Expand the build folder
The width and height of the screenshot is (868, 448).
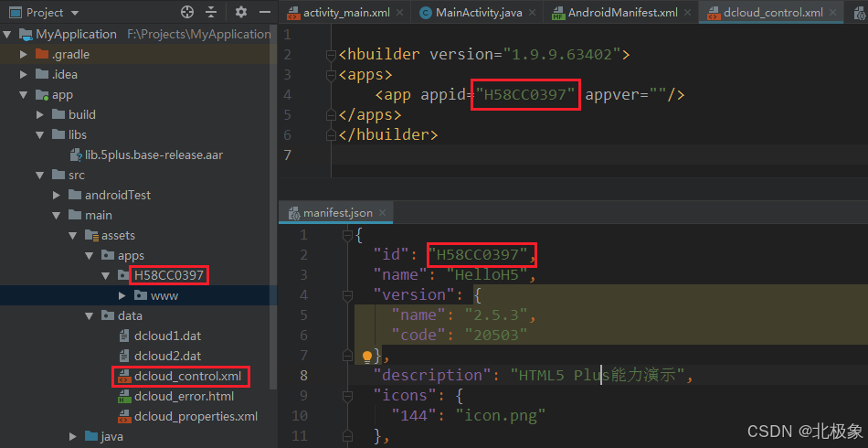tap(40, 114)
